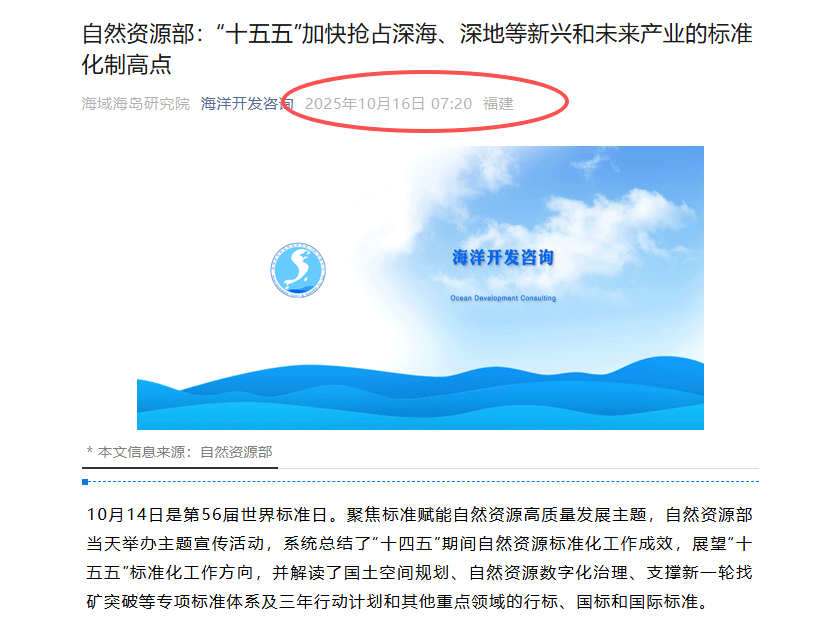Click the publish date 2025年10月16日 07:20
The image size is (818, 644).
pyautogui.click(x=388, y=104)
